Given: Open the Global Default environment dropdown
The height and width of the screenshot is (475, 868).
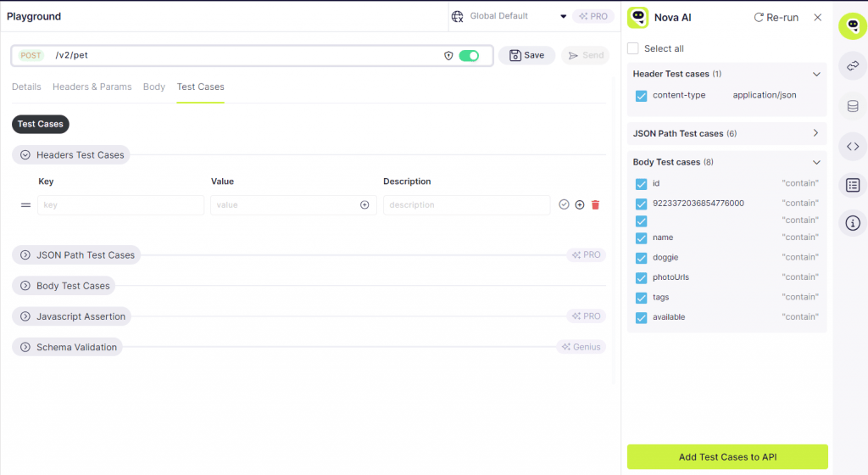Looking at the screenshot, I should tap(563, 16).
